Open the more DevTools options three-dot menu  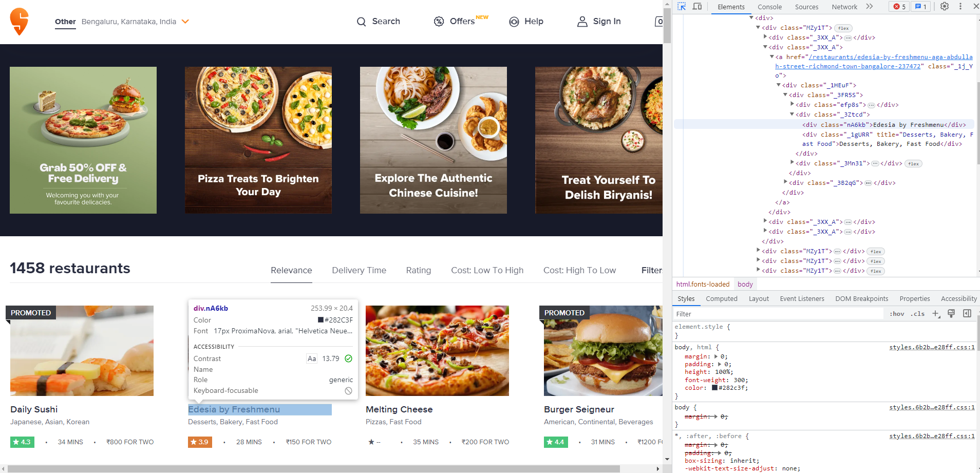pyautogui.click(x=960, y=7)
